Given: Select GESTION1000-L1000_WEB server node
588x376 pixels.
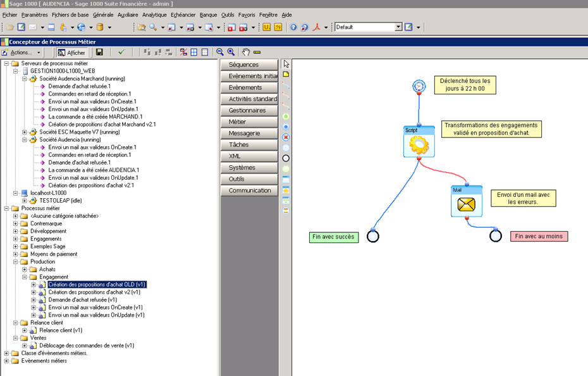Looking at the screenshot, I should (x=63, y=71).
